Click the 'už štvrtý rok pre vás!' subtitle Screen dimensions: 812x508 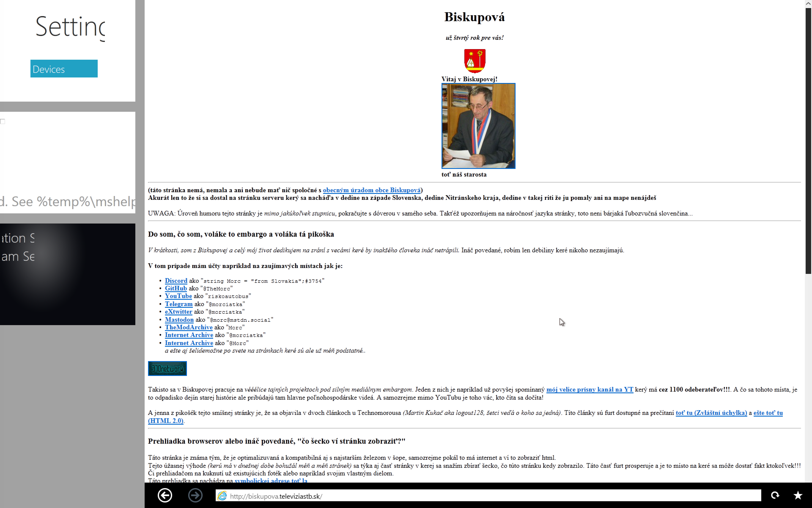[x=475, y=38]
